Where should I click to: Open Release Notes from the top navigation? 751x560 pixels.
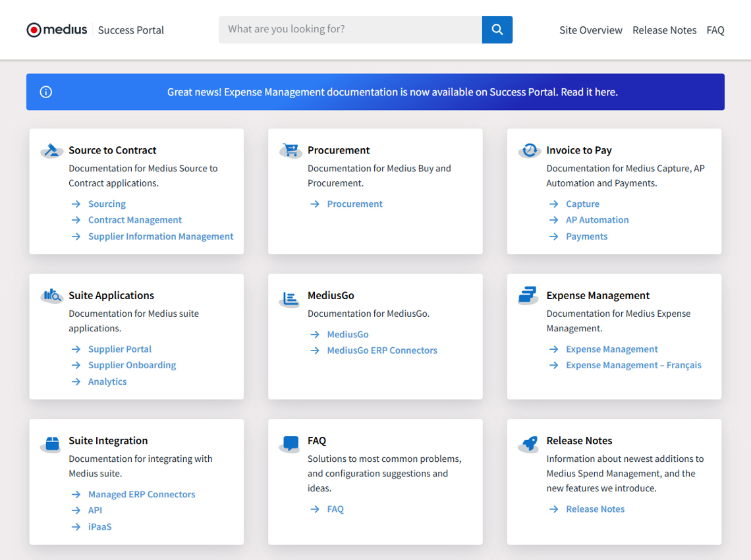pyautogui.click(x=665, y=30)
